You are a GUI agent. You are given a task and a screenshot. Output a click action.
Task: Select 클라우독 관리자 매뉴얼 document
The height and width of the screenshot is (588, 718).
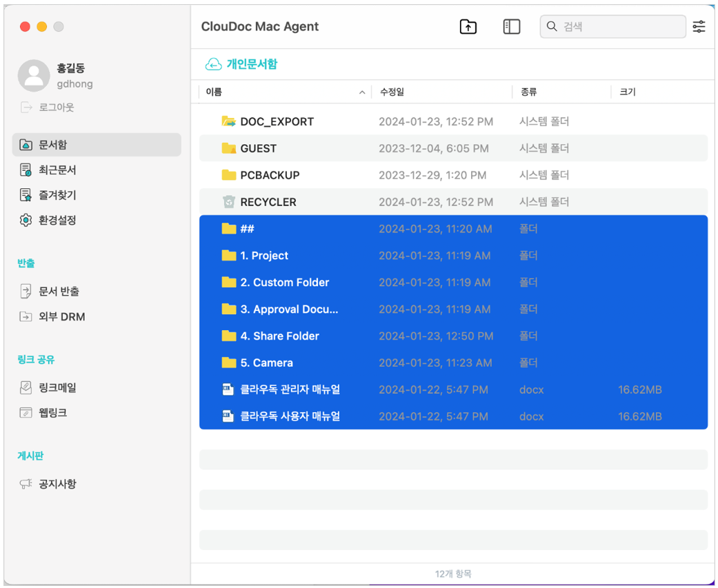point(453,389)
